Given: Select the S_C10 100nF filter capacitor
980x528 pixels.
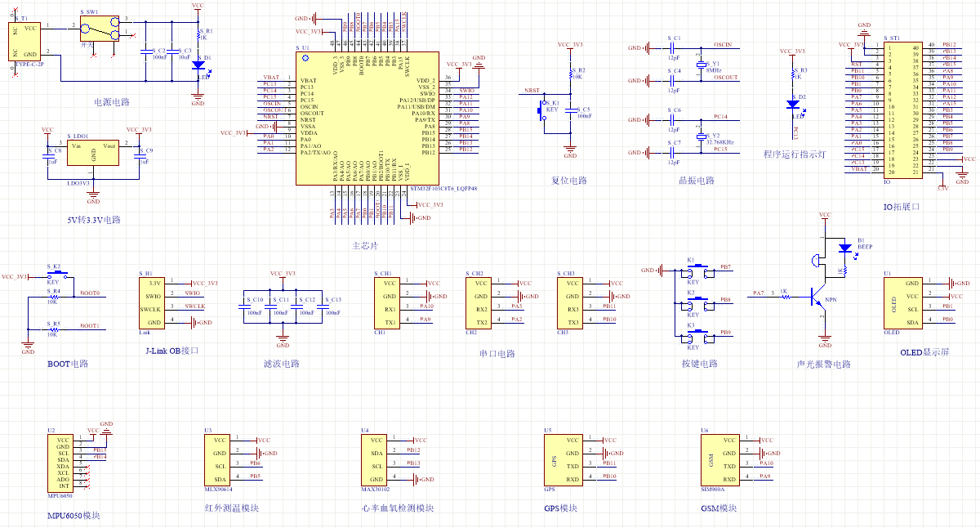Looking at the screenshot, I should pos(243,306).
